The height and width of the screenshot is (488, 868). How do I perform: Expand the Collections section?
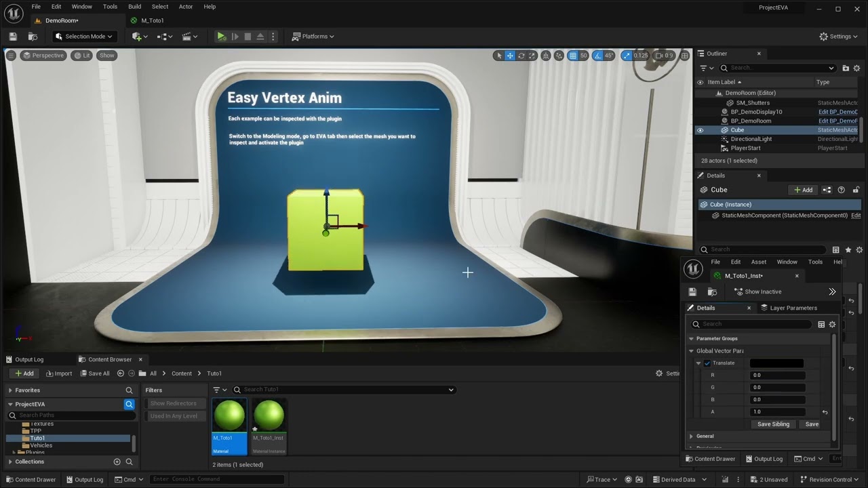pos(10,462)
